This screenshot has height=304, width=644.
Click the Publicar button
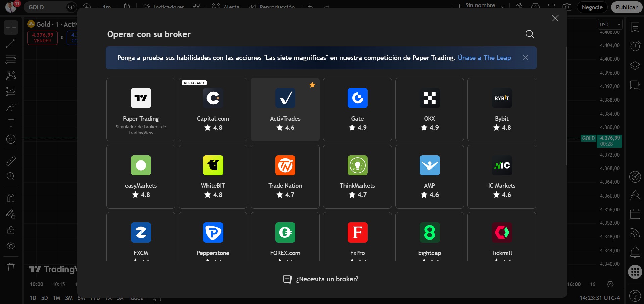(x=627, y=7)
